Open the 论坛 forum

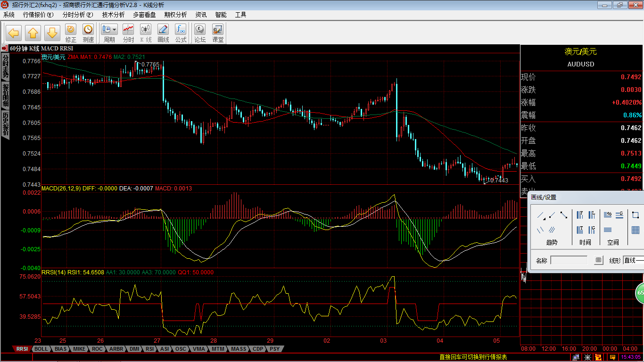pos(200,33)
